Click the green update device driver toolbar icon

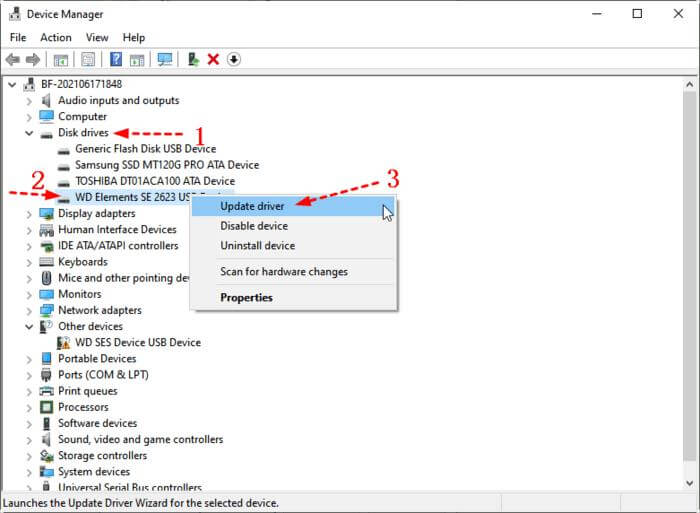coord(193,60)
